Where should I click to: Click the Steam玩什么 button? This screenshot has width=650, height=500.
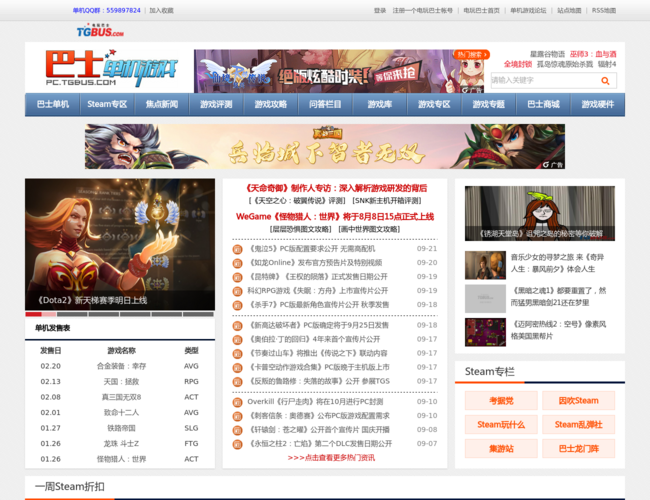(501, 425)
